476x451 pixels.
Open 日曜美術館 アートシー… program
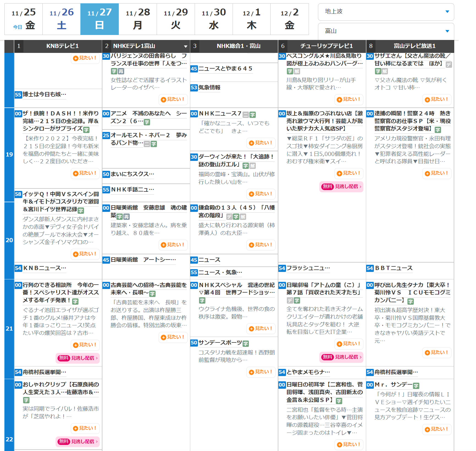[143, 260]
